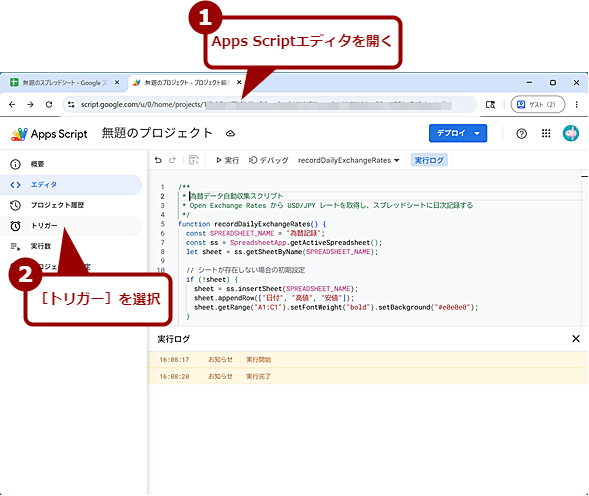The image size is (589, 496).
Task: Save project with the floppy disk icon
Action: click(x=194, y=160)
